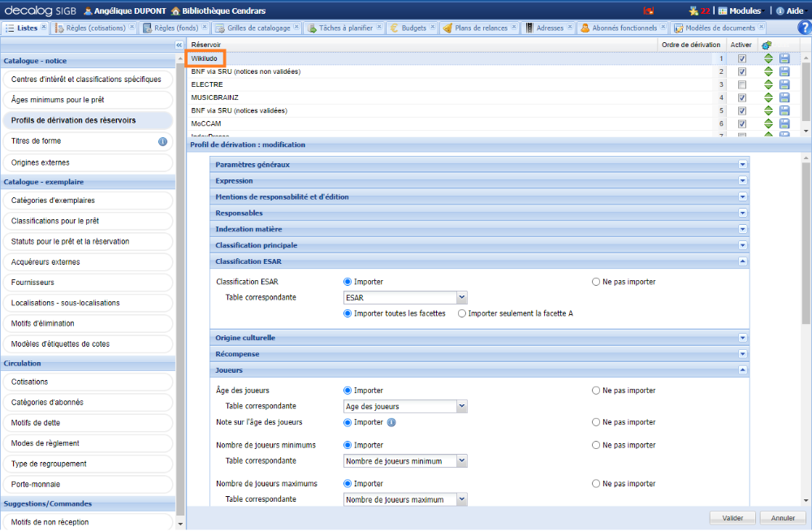Click reorder arrows icon for ELECTRE row
The image size is (812, 531).
(768, 84)
